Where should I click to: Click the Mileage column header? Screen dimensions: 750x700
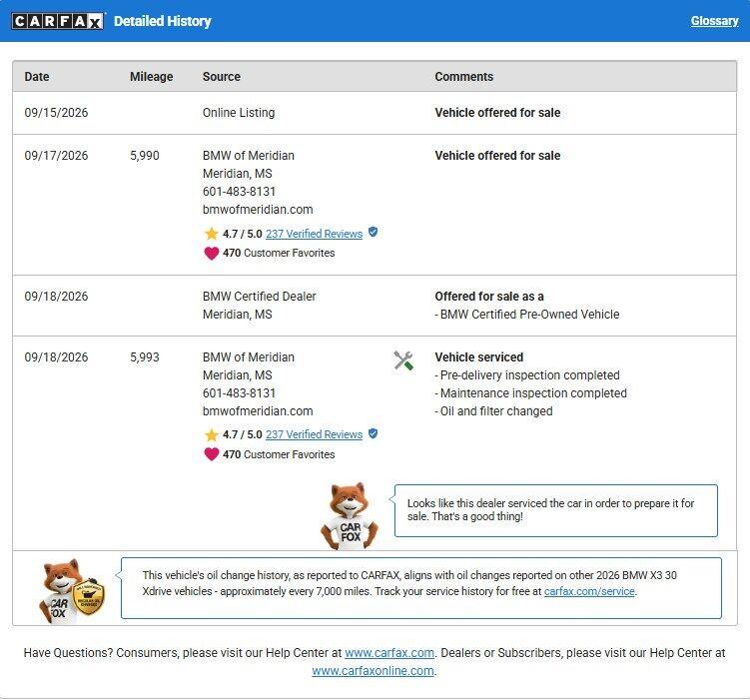point(151,77)
